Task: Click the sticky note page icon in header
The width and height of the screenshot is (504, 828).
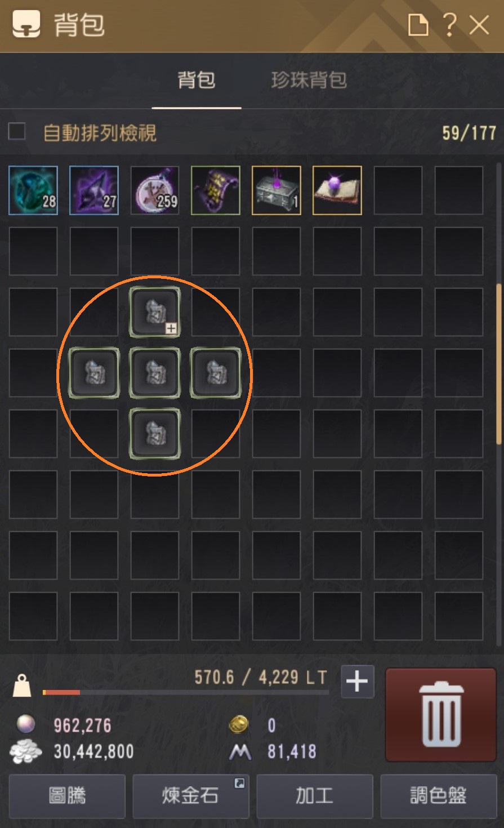Action: tap(418, 25)
